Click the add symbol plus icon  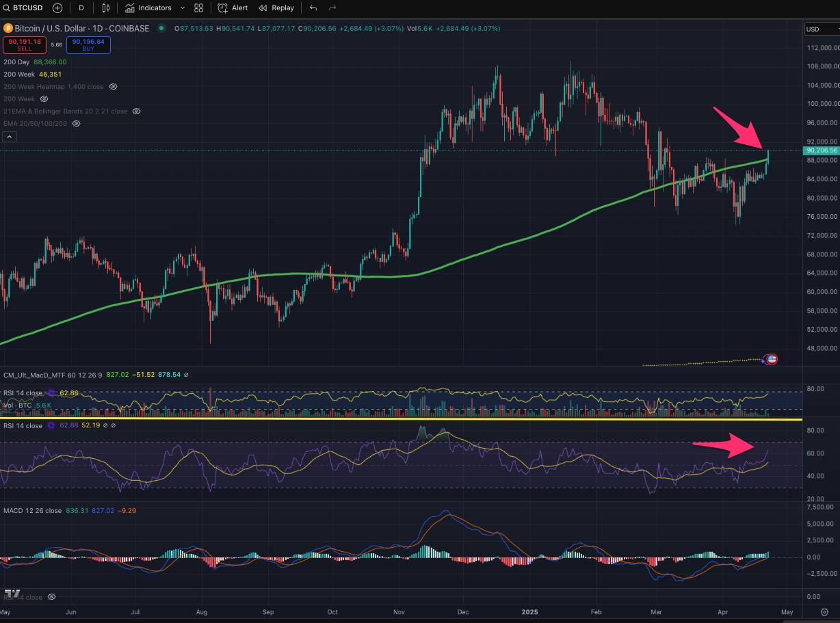pyautogui.click(x=57, y=8)
